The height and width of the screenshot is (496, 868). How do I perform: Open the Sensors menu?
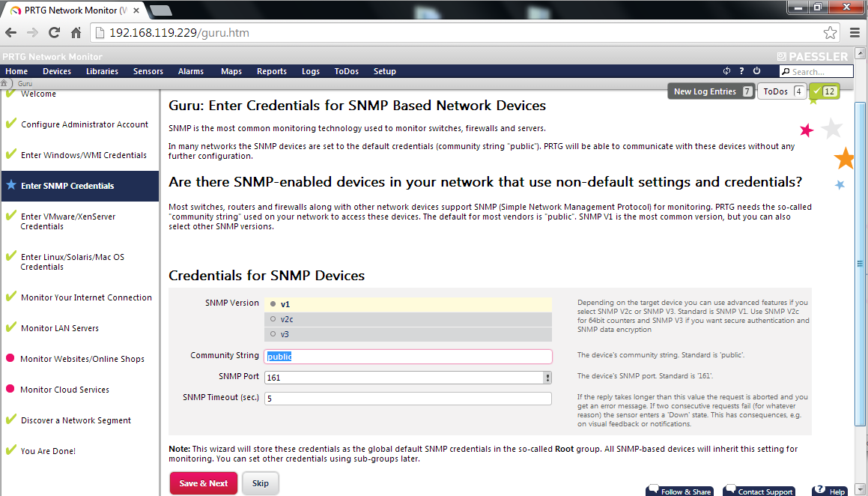[148, 71]
